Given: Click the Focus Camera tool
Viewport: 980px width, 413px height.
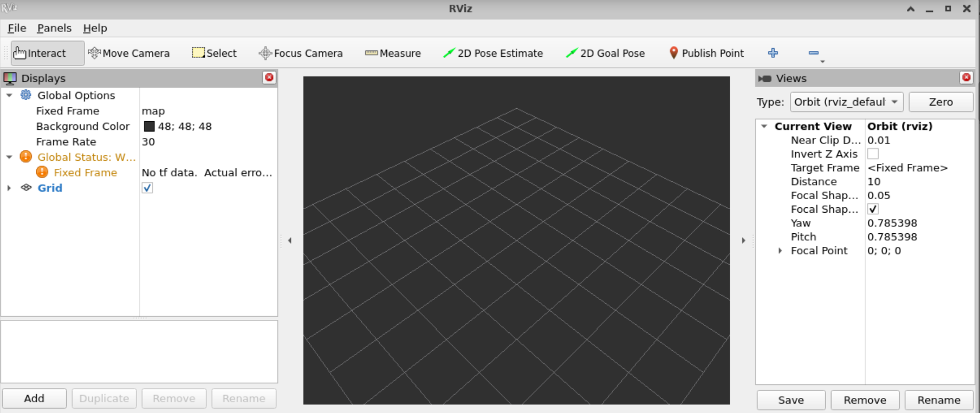Looking at the screenshot, I should 301,53.
